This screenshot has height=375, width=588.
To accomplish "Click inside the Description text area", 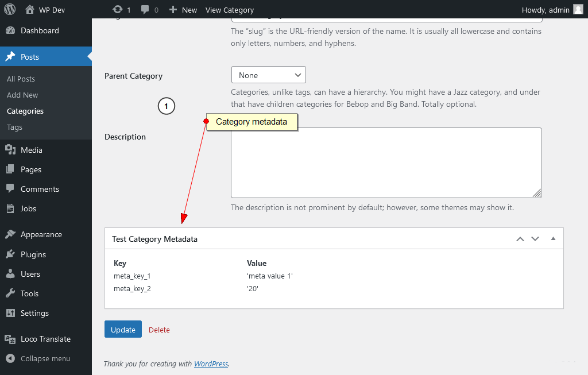I will point(386,163).
